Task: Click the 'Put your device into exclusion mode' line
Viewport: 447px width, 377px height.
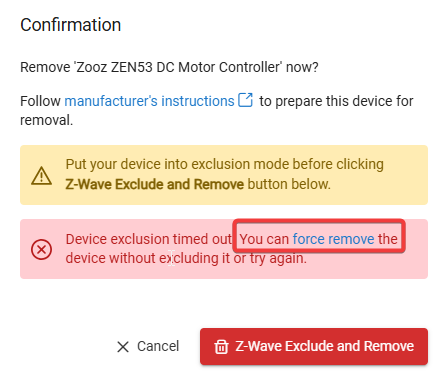Action: (224, 164)
